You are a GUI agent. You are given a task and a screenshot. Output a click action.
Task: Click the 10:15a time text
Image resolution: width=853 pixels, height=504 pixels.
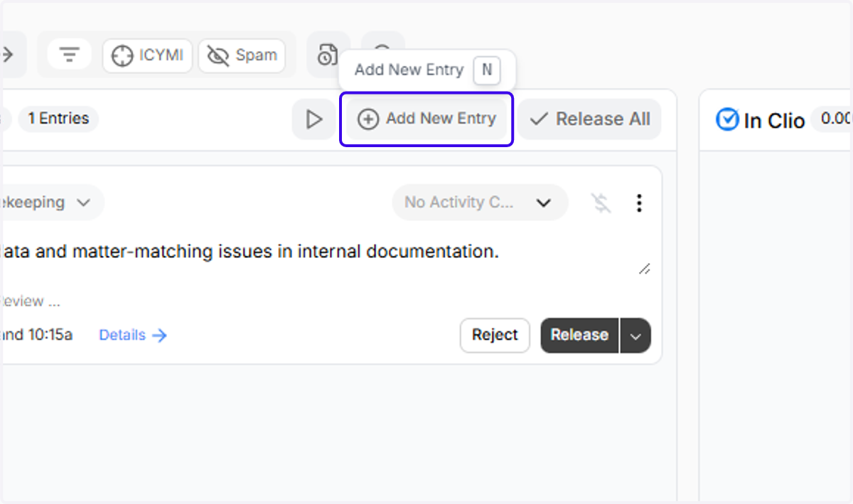(x=50, y=335)
